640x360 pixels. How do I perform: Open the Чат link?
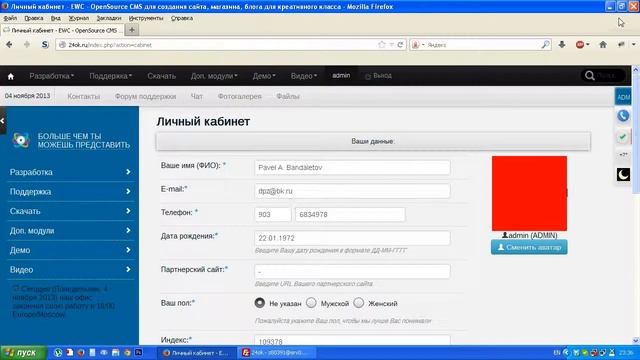pyautogui.click(x=196, y=96)
